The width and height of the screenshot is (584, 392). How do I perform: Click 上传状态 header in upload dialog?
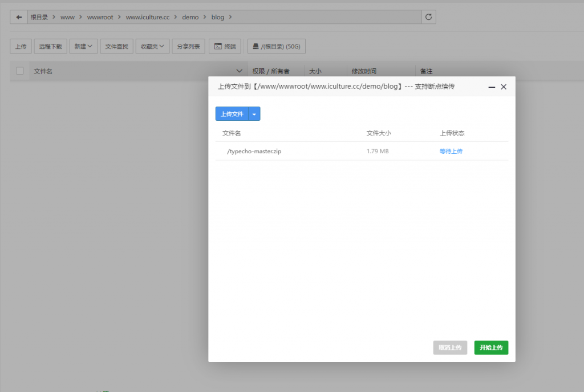pos(452,133)
